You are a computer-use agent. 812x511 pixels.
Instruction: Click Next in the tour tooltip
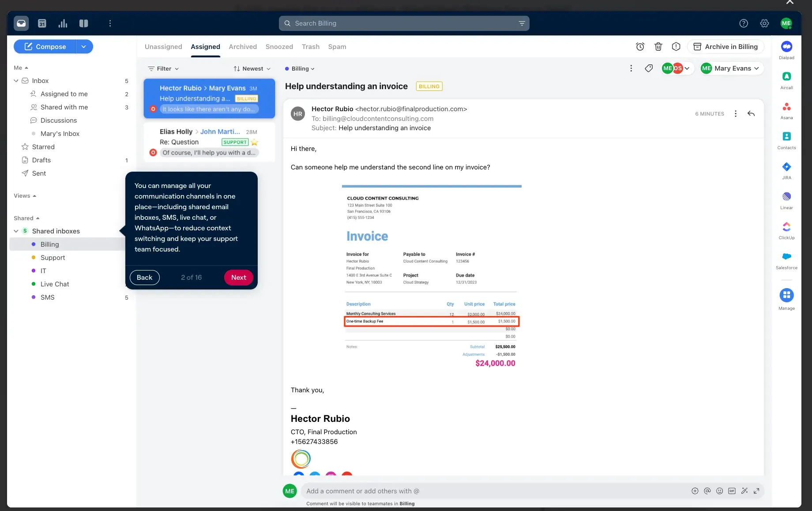pos(238,278)
